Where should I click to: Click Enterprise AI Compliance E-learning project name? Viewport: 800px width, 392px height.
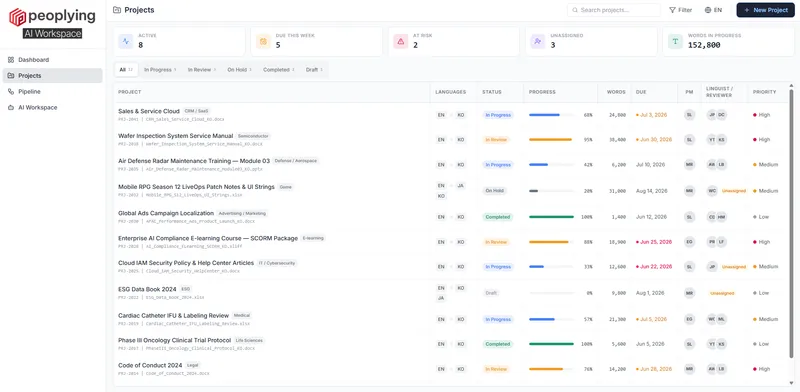coord(208,238)
